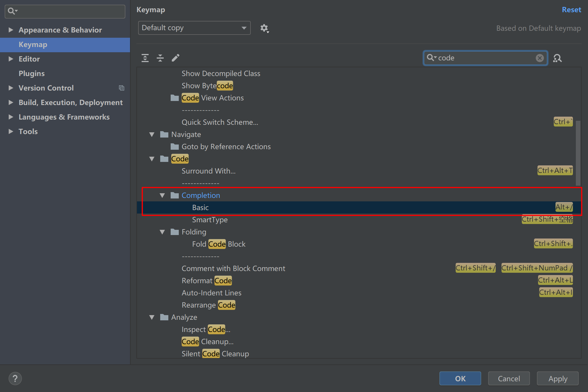Collapse the Completion folder

click(162, 196)
